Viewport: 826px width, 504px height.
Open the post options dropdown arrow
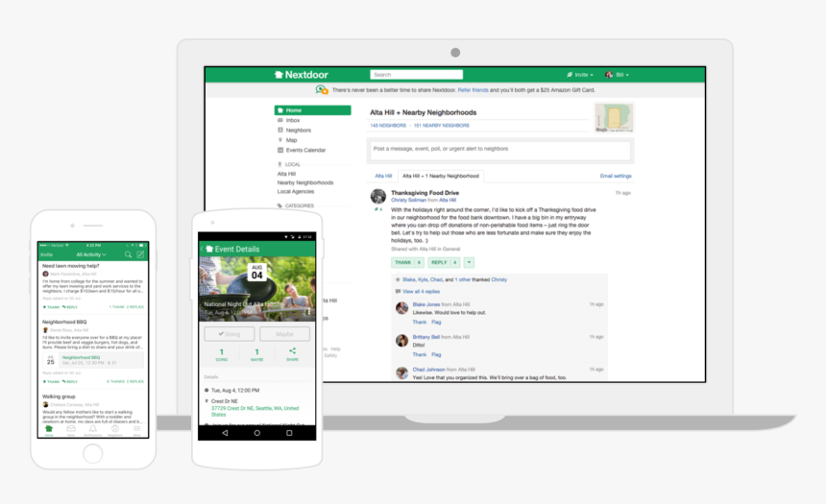point(469,262)
